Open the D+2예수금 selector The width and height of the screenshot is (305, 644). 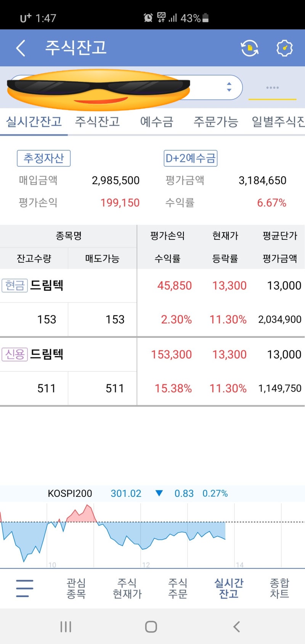(190, 158)
